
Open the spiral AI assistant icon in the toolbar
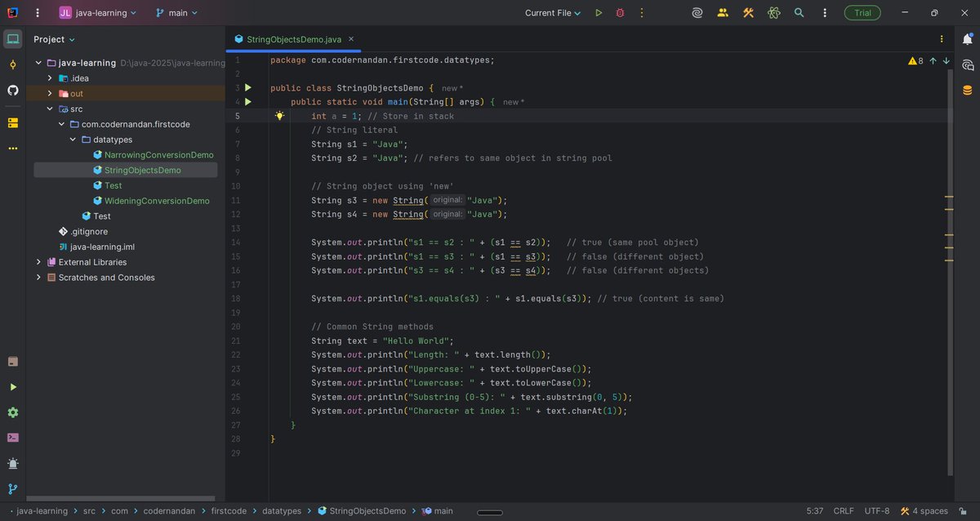coord(697,13)
